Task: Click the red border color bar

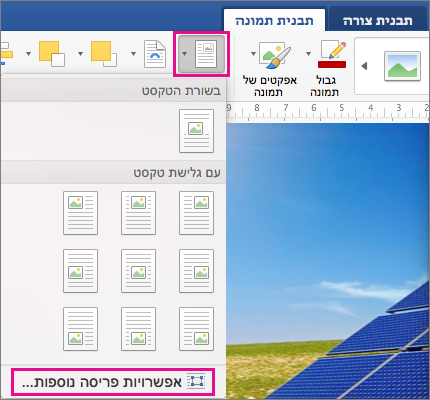Action: click(x=332, y=65)
